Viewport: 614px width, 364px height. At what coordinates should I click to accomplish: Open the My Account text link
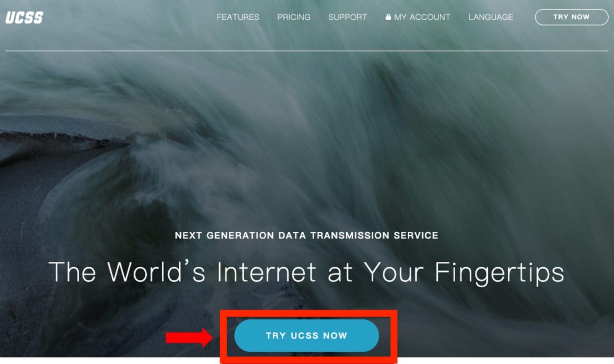tap(422, 17)
